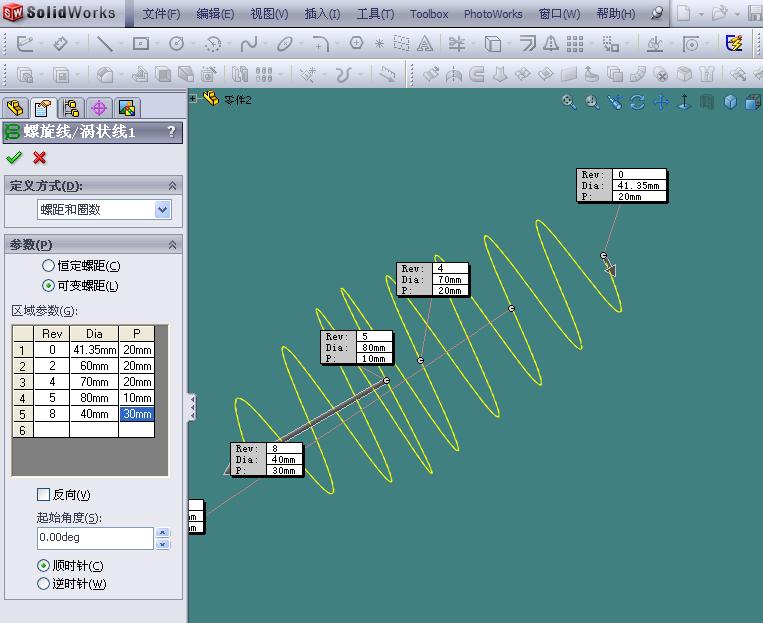Click the start angle input field
Screen dimensions: 763x623
click(95, 538)
